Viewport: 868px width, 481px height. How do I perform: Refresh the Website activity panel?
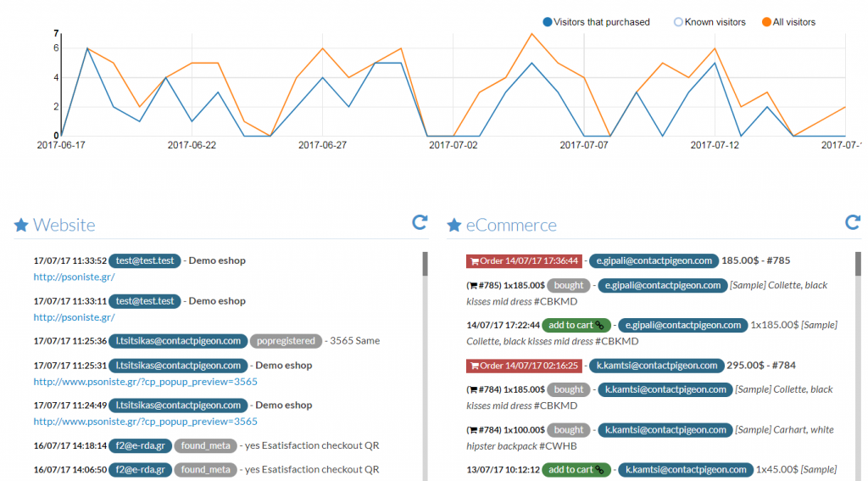tap(420, 222)
